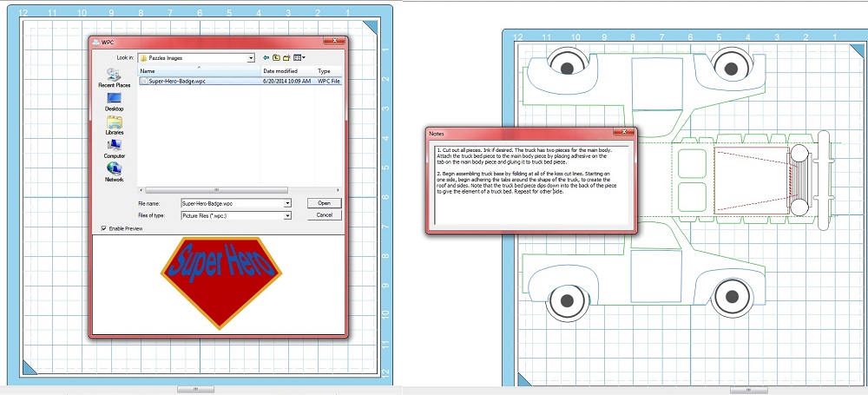Click the right canvas horizontal scrollbar thumb

[x=748, y=391]
